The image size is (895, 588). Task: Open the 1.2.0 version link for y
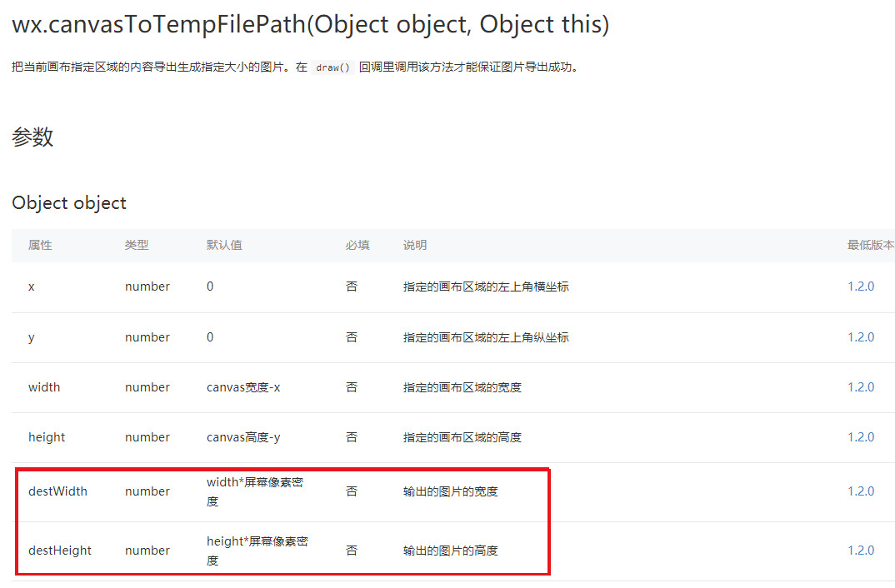click(861, 337)
